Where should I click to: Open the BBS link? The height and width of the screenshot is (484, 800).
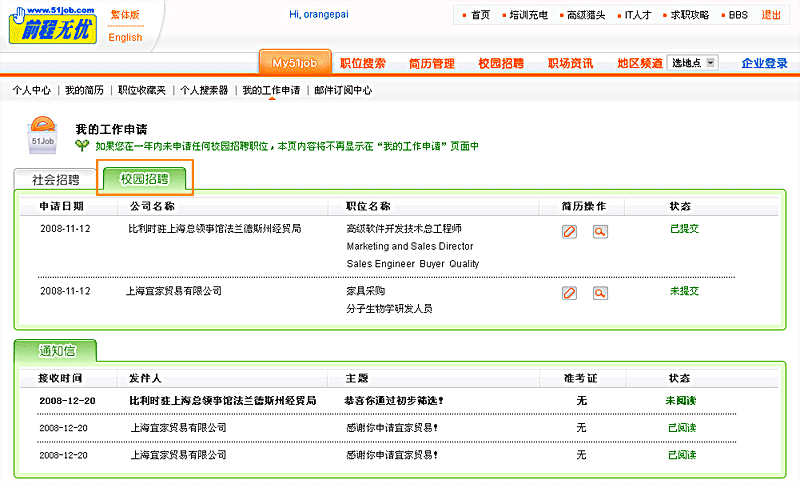pos(738,15)
